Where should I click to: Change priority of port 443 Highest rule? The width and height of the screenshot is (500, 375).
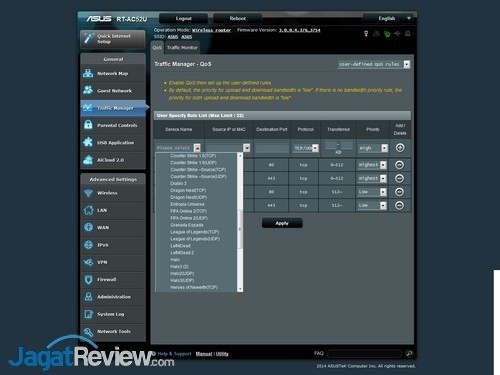(372, 178)
